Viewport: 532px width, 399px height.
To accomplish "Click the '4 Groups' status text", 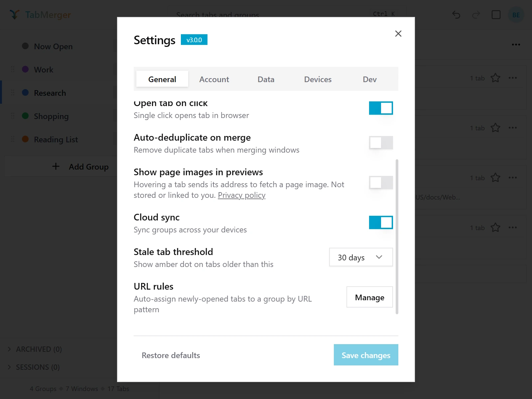I will pyautogui.click(x=43, y=389).
